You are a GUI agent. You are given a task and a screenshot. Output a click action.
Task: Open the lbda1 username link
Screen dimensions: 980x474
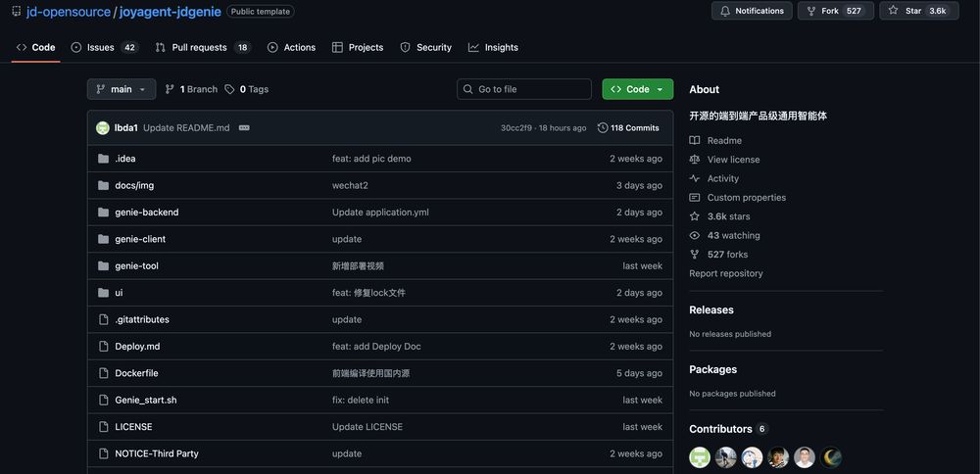point(126,128)
